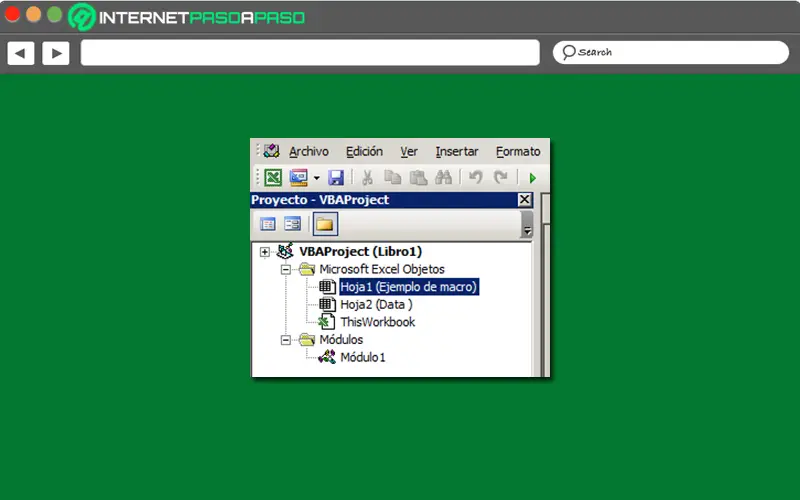Viewport: 800px width, 500px height.
Task: Click the browser address bar field
Action: pyautogui.click(x=310, y=53)
